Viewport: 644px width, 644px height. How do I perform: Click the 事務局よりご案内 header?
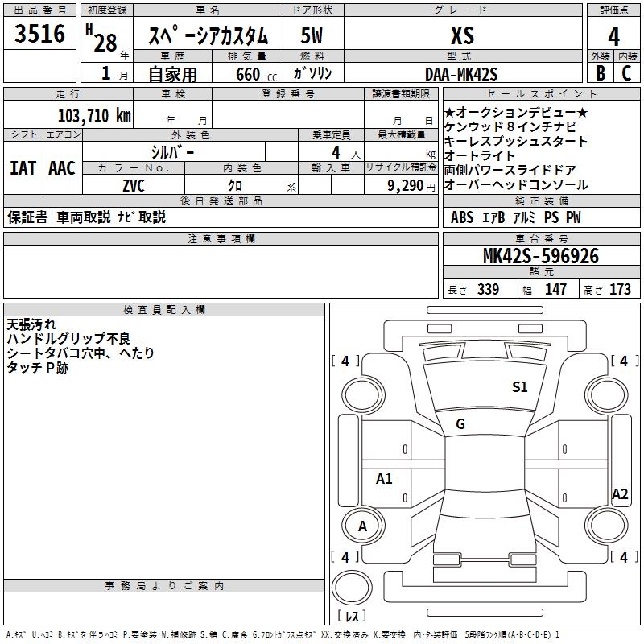[x=164, y=586]
